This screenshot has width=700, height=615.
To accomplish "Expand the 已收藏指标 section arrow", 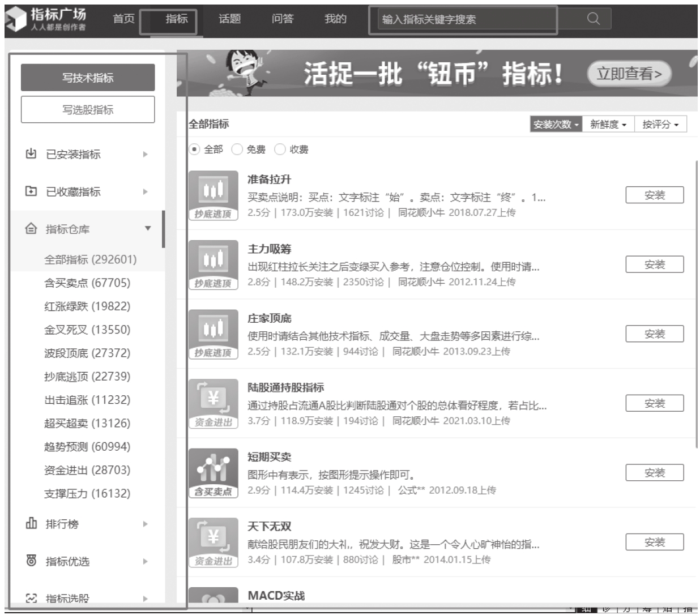I will pos(146,191).
